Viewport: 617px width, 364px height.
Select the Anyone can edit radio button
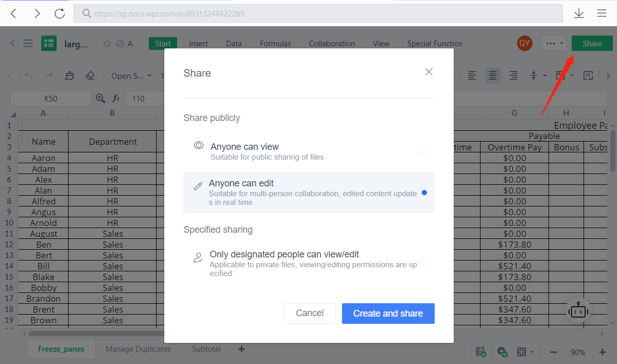(x=423, y=192)
